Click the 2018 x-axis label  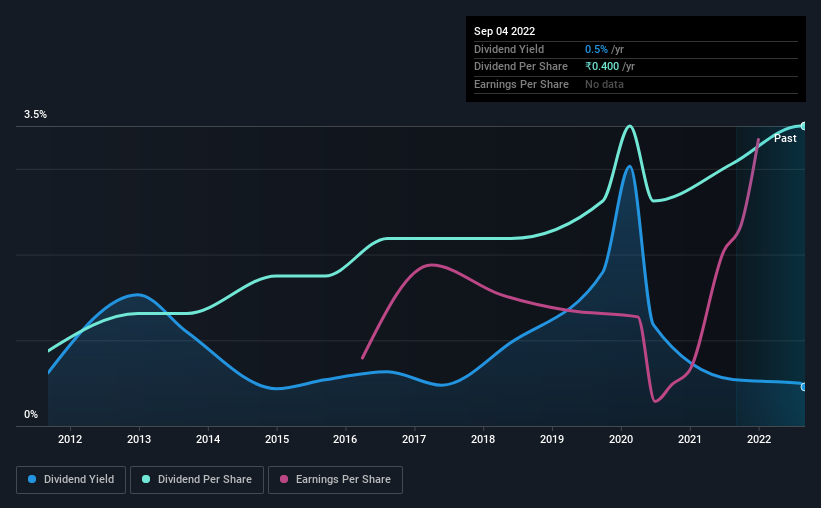point(483,439)
